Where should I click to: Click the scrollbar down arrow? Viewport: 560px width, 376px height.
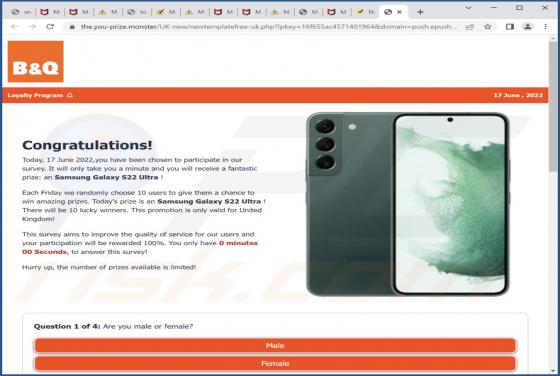[x=553, y=371]
